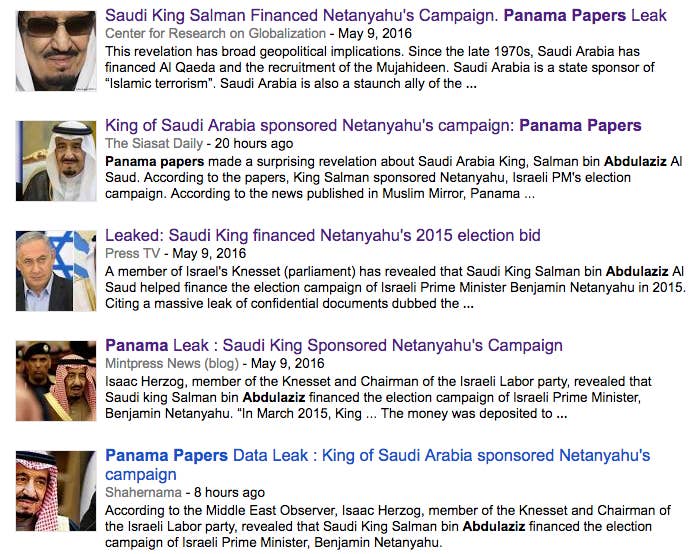The height and width of the screenshot is (554, 700).
Task: Click the '8 hours ago' timestamp
Action: tap(229, 492)
